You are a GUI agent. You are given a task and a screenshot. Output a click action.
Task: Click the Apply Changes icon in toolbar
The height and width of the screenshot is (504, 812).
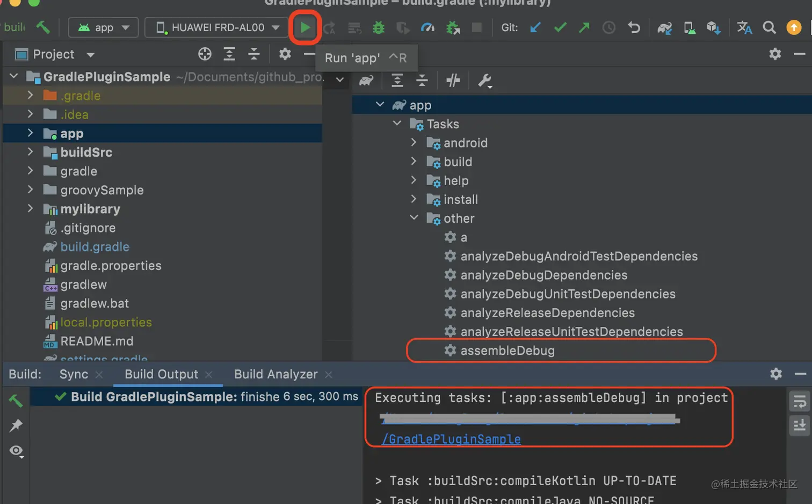[x=329, y=27]
